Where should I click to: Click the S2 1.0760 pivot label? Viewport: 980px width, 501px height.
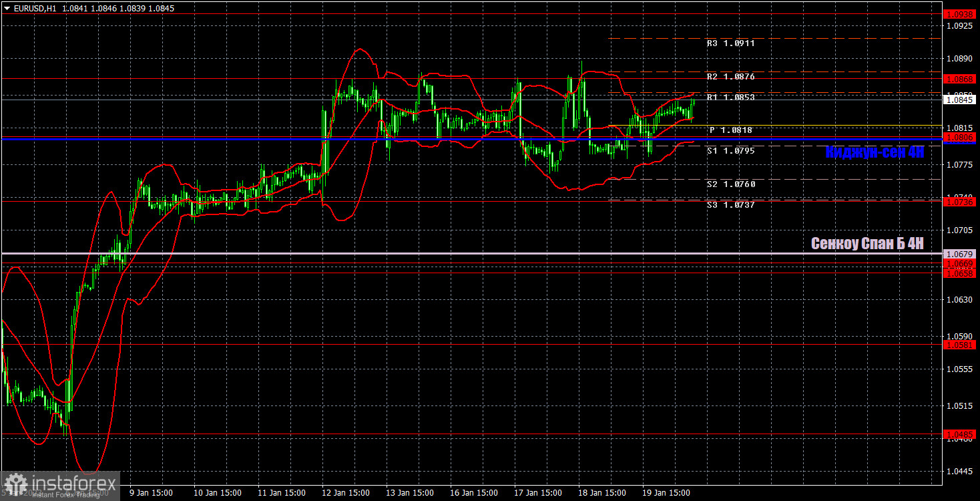pyautogui.click(x=730, y=184)
